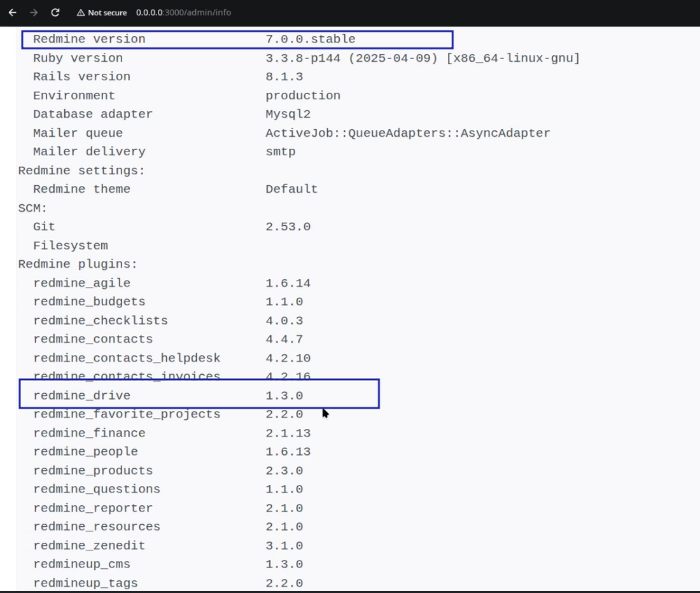Viewport: 700px width, 593px height.
Task: Select the redmine_finance version '2.1.13'
Action: [288, 433]
